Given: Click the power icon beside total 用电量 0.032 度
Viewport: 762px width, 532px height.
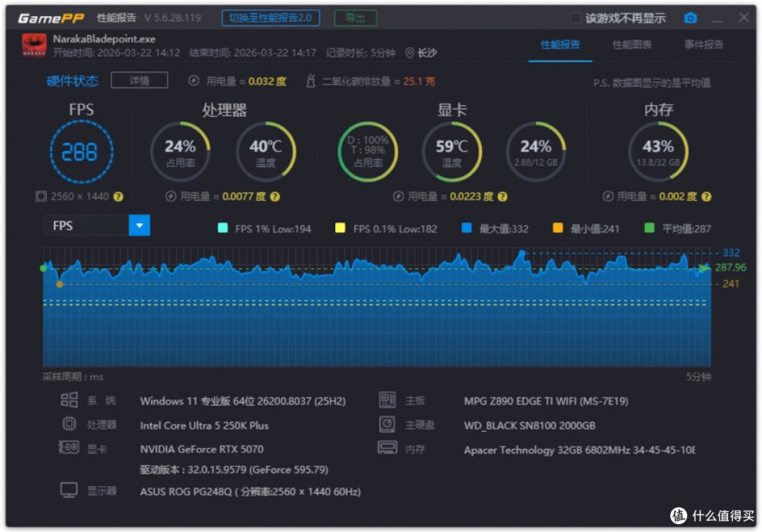Looking at the screenshot, I should coord(193,80).
